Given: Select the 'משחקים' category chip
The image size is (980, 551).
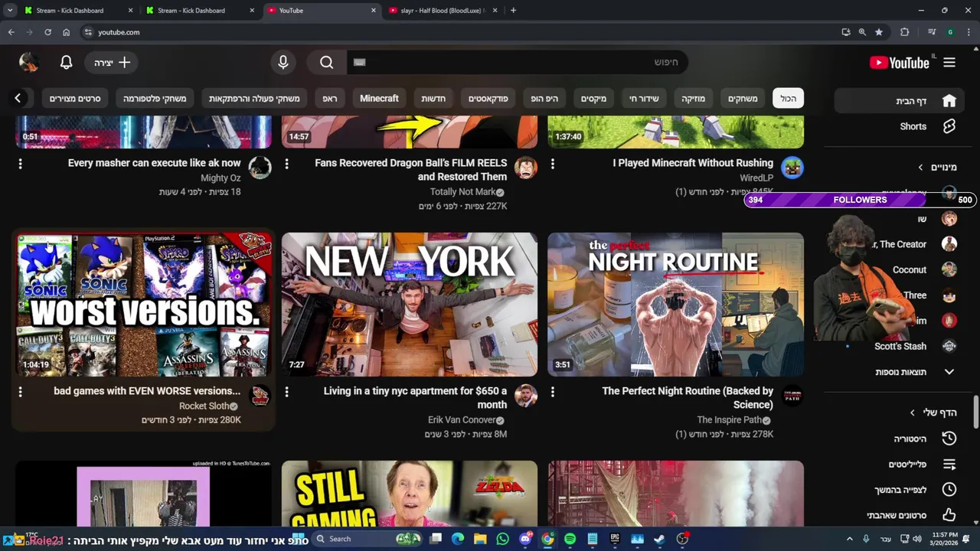Looking at the screenshot, I should [x=743, y=98].
